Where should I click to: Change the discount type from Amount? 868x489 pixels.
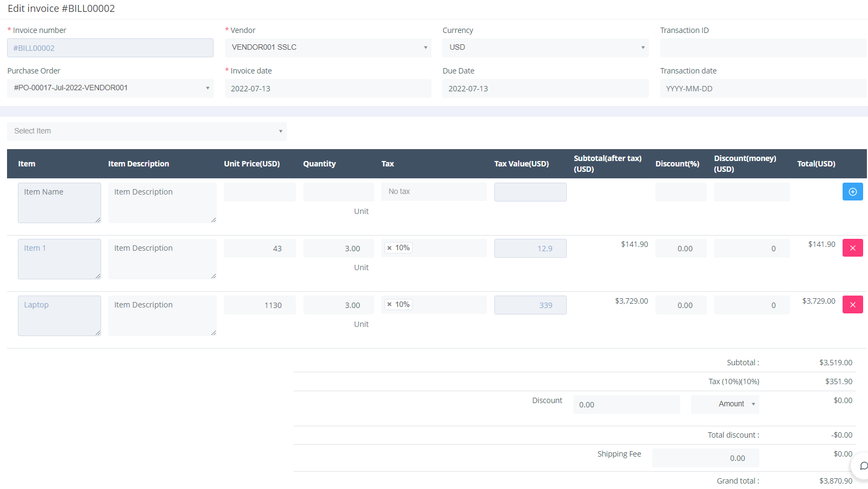click(x=725, y=404)
